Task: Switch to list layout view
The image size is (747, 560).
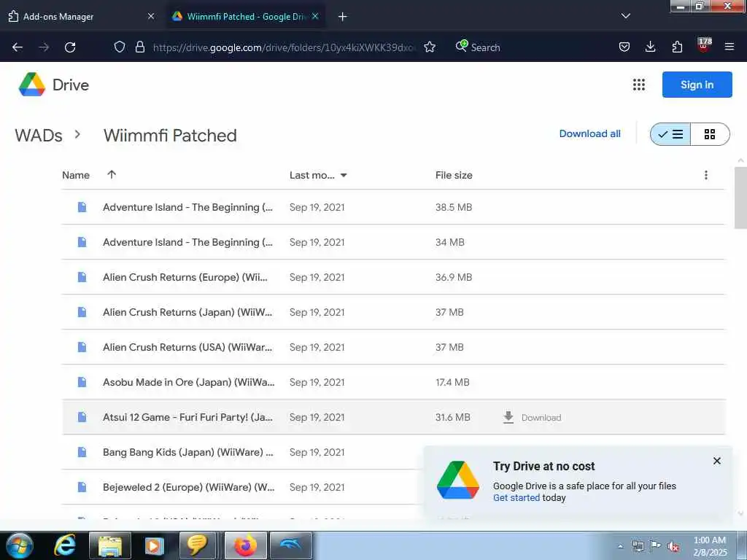Action: (x=670, y=134)
